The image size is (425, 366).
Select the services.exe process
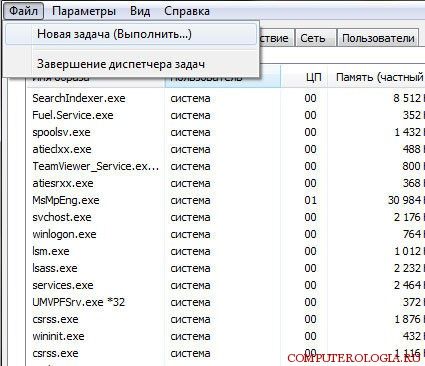pyautogui.click(x=63, y=285)
